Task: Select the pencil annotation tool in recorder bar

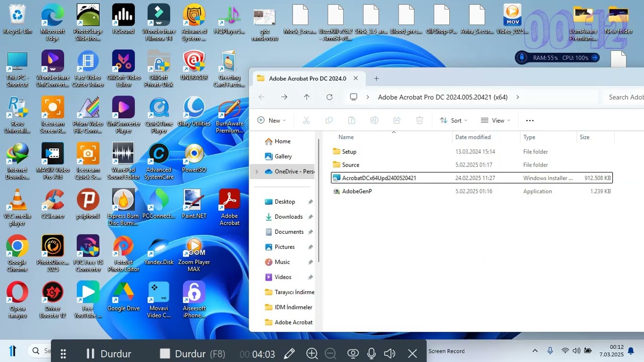Action: pyautogui.click(x=289, y=353)
